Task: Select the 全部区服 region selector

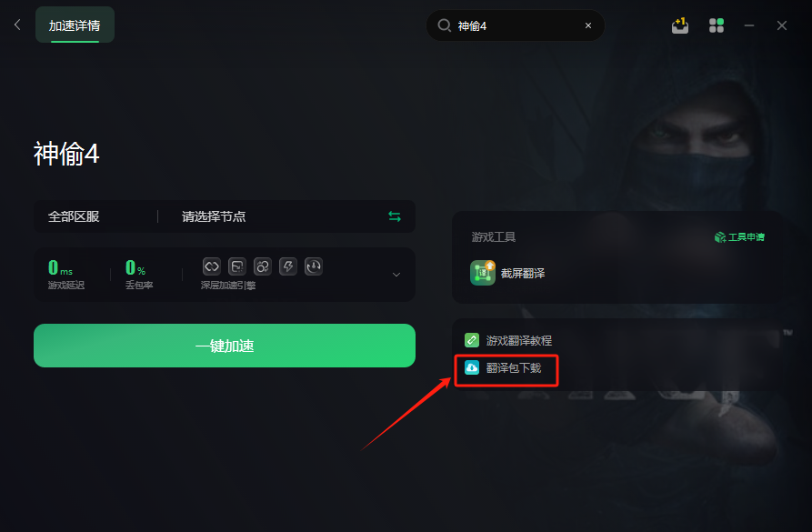Action: coord(74,216)
